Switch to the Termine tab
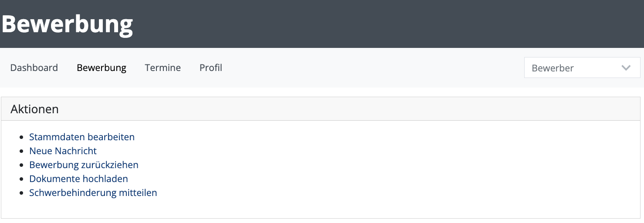 coord(163,68)
